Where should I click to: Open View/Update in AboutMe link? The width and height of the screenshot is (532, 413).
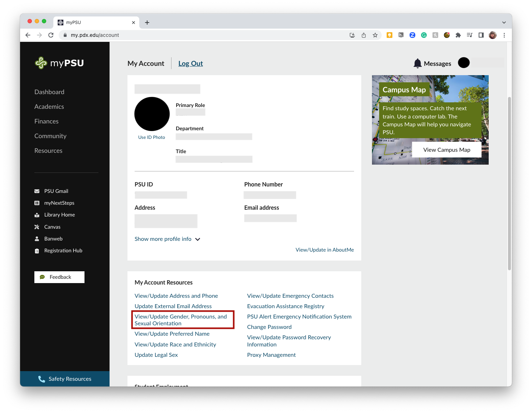pos(325,250)
